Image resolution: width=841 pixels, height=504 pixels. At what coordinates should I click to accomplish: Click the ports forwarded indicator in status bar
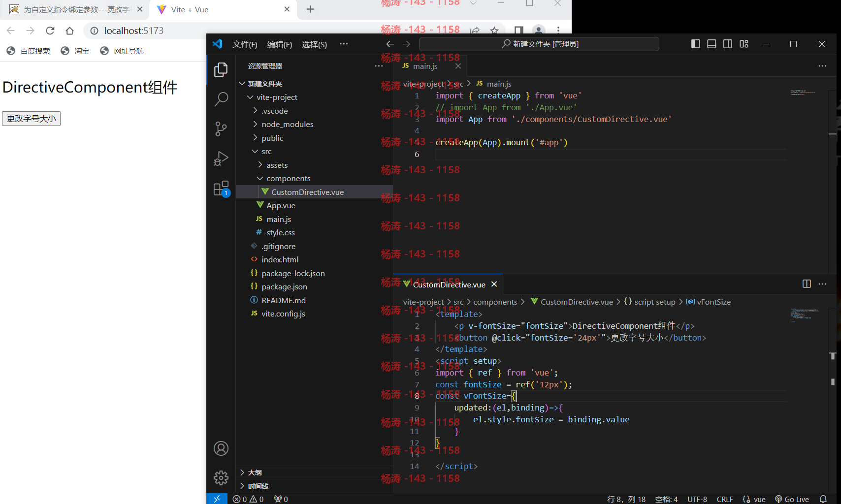pyautogui.click(x=281, y=499)
